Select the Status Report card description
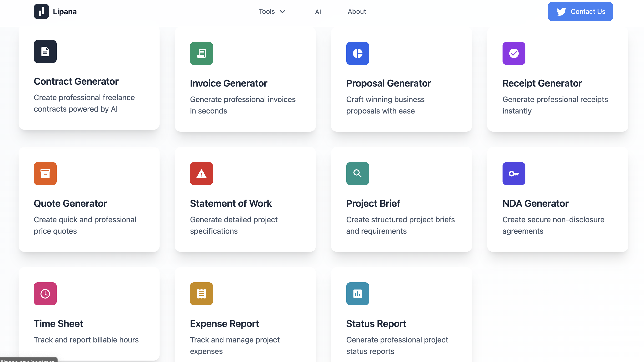Viewport: 644px width, 362px height. click(397, 345)
